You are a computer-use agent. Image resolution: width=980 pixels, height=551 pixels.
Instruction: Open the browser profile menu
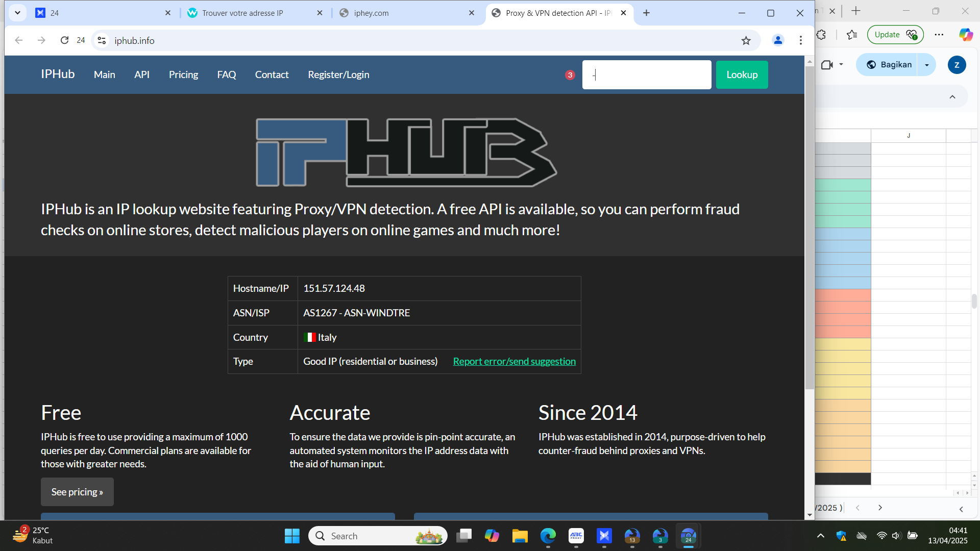778,40
